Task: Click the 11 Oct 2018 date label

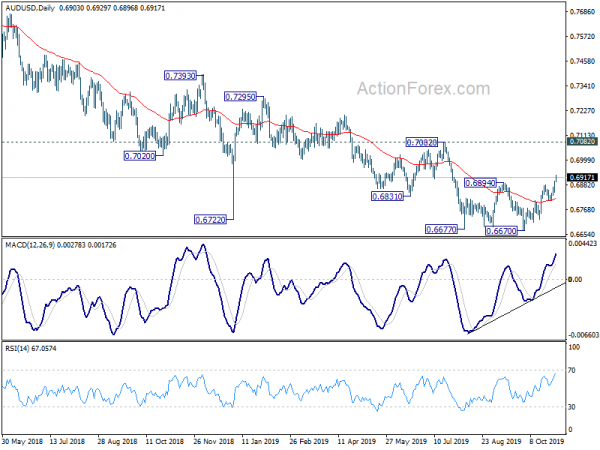Action: [165, 442]
